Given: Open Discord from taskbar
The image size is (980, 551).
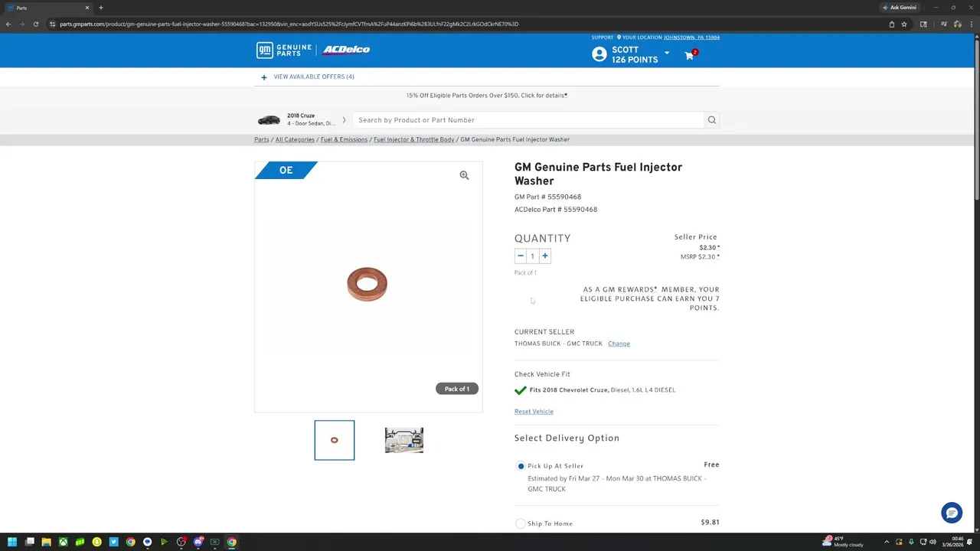Looking at the screenshot, I should (198, 542).
